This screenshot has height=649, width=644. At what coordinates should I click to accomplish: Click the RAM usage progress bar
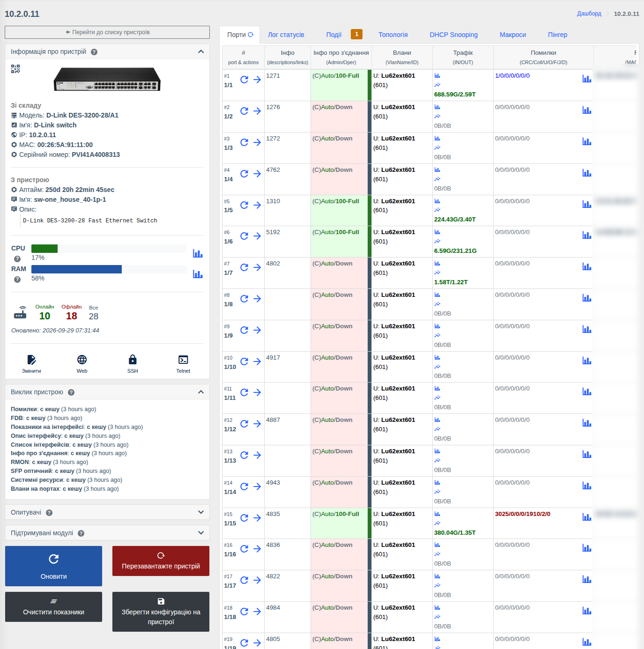point(109,269)
